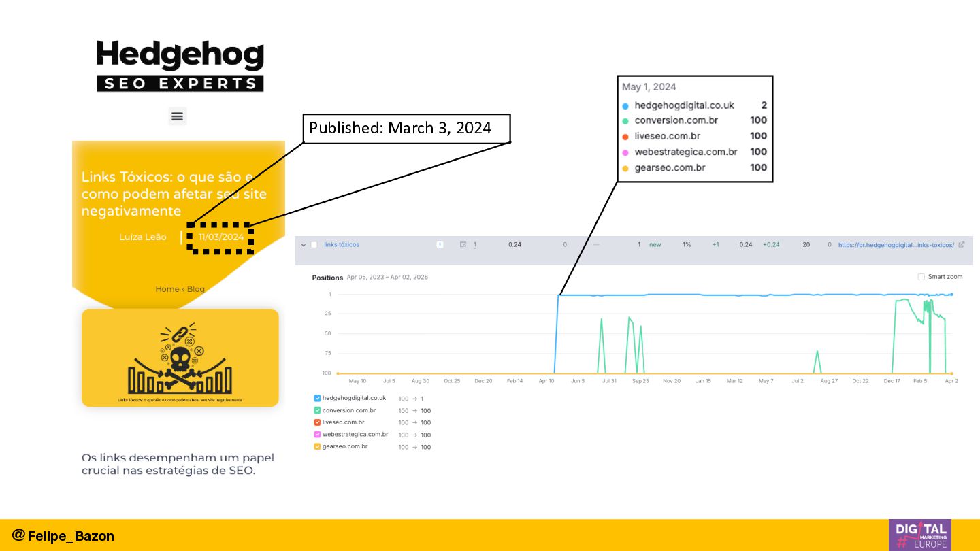Click the Positions date range text
Viewport: 980px width, 551px height.
tap(387, 277)
